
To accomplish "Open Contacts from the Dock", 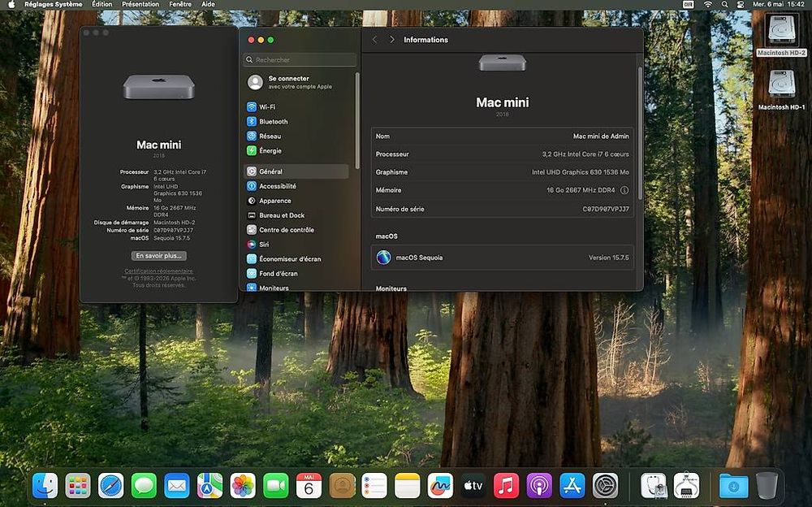I will tap(342, 486).
